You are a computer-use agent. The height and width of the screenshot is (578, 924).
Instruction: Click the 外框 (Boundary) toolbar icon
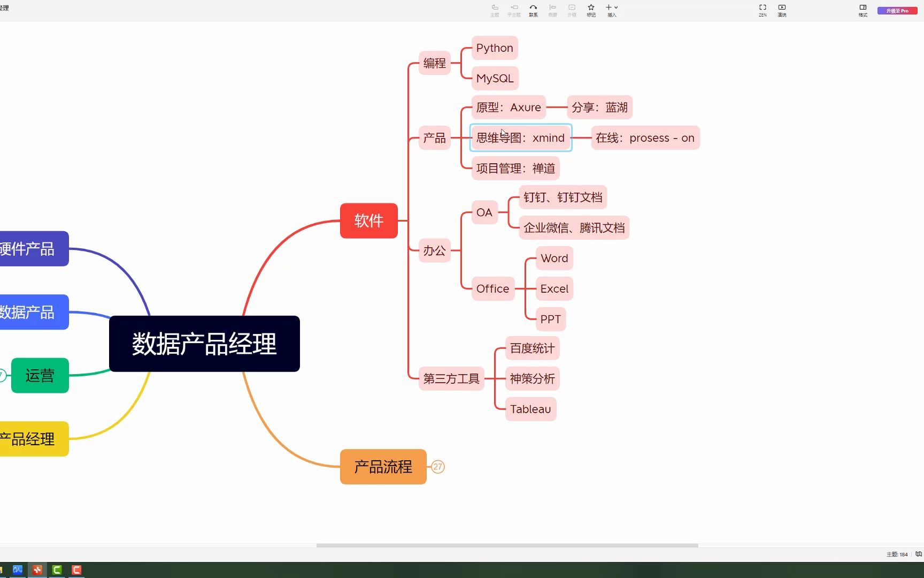(572, 10)
